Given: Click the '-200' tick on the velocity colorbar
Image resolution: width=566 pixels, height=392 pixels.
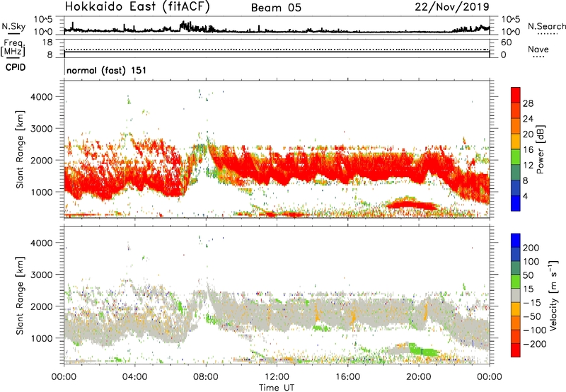Looking at the screenshot, I should click(x=535, y=344).
